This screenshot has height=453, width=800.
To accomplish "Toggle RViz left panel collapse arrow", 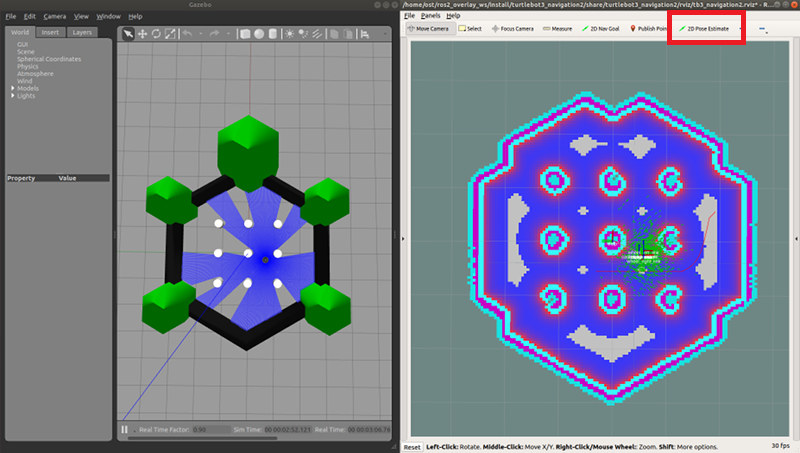I will click(403, 238).
